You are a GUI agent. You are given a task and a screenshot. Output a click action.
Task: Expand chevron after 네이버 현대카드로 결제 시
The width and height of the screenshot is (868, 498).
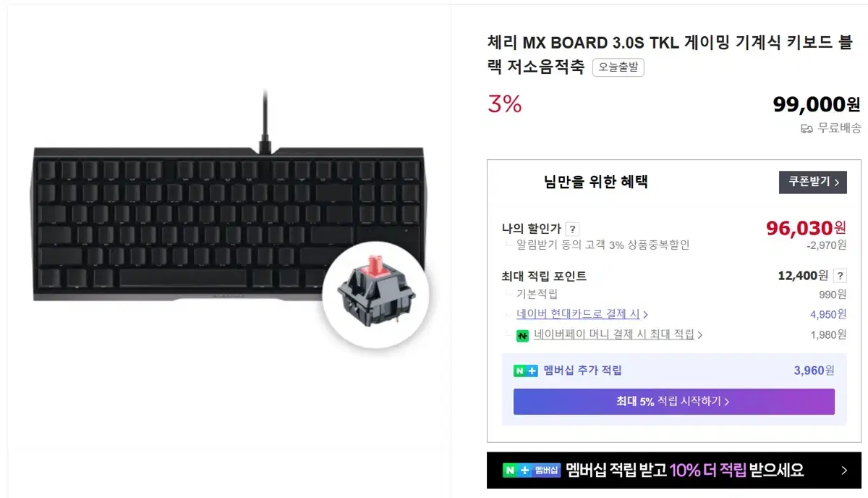645,315
